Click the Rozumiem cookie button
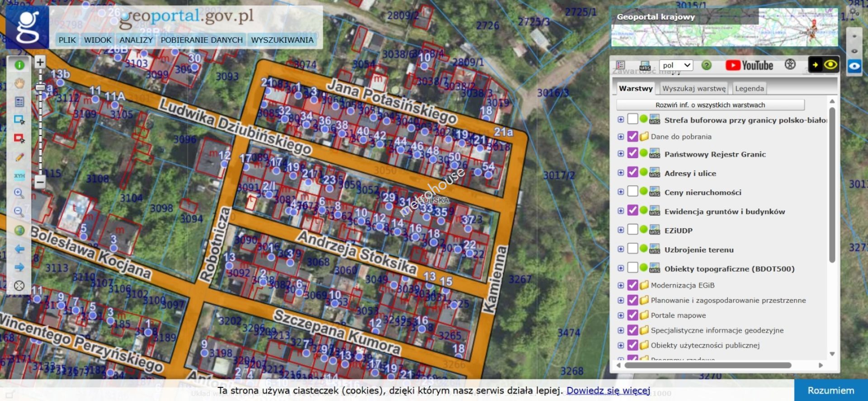Image resolution: width=868 pixels, height=401 pixels. [830, 391]
